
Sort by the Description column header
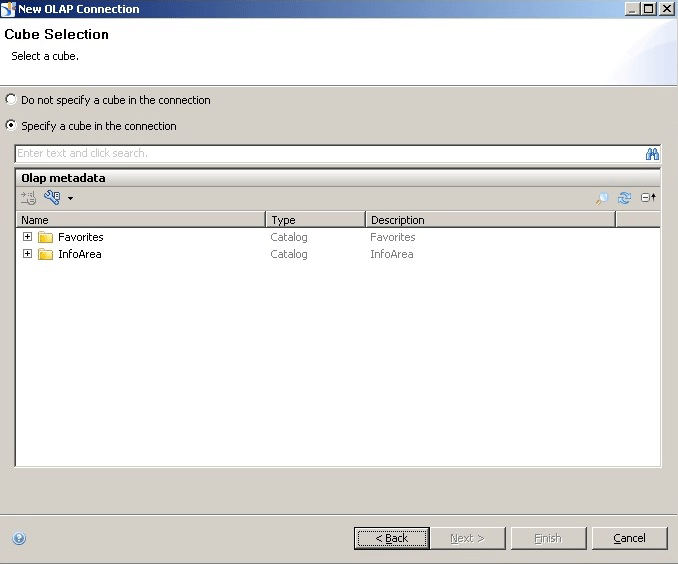tap(490, 220)
